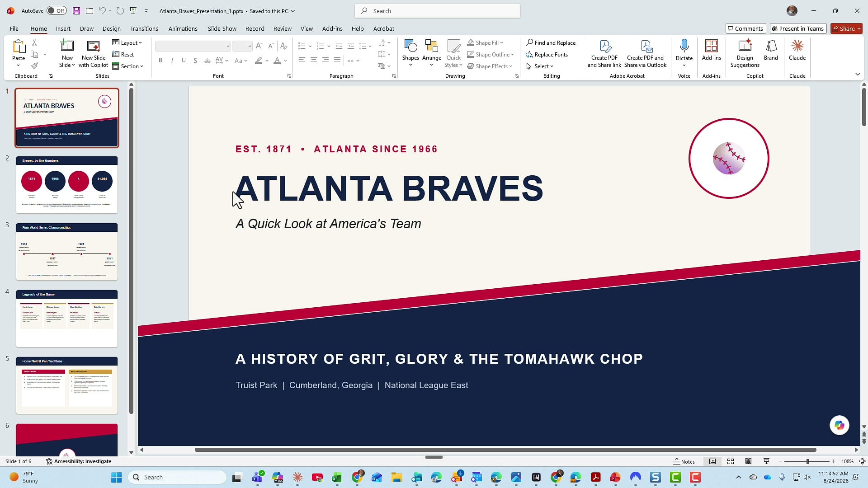
Task: Click the Copilot floating button on slide
Action: tap(839, 425)
